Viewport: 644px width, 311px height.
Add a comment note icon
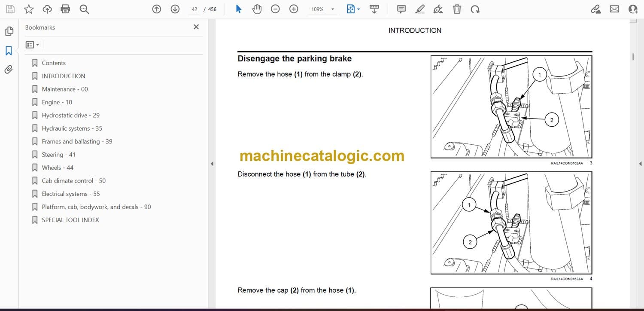pos(401,9)
